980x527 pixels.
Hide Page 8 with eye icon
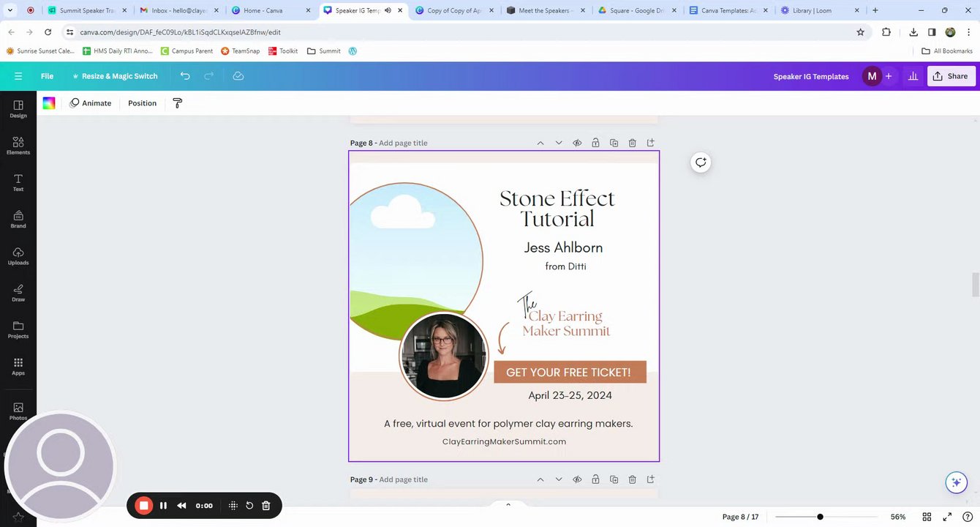577,143
